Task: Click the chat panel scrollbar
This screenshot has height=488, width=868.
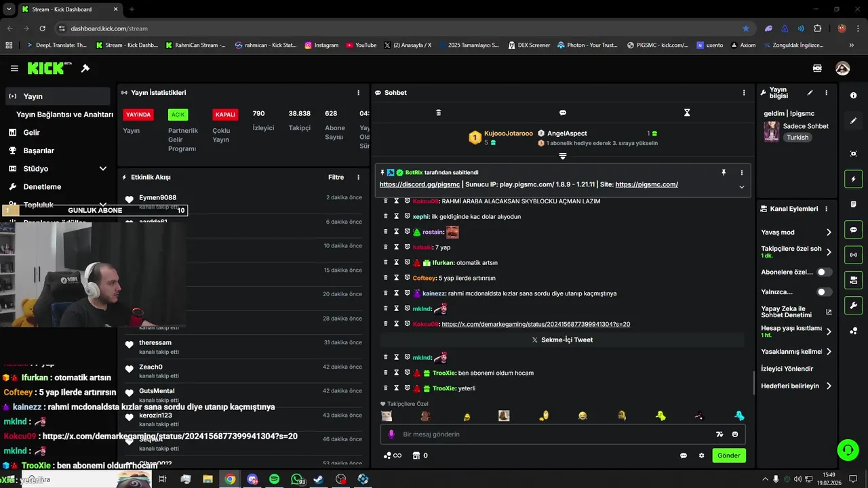Action: [x=753, y=383]
